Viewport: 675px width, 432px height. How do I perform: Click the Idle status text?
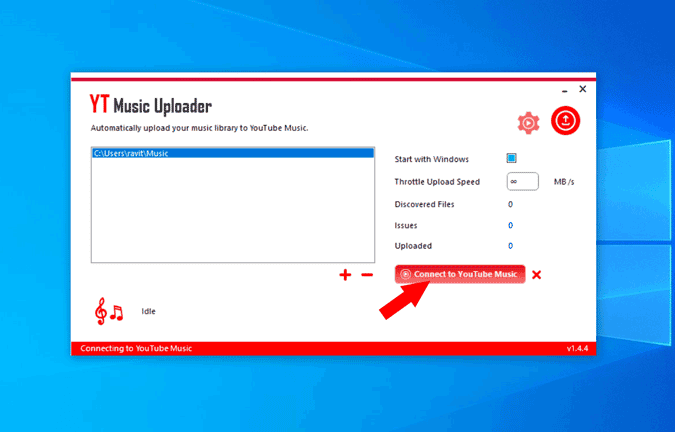(149, 311)
